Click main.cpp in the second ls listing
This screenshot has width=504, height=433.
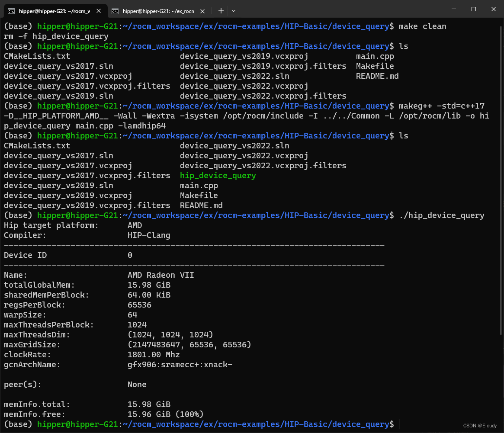[x=199, y=186]
